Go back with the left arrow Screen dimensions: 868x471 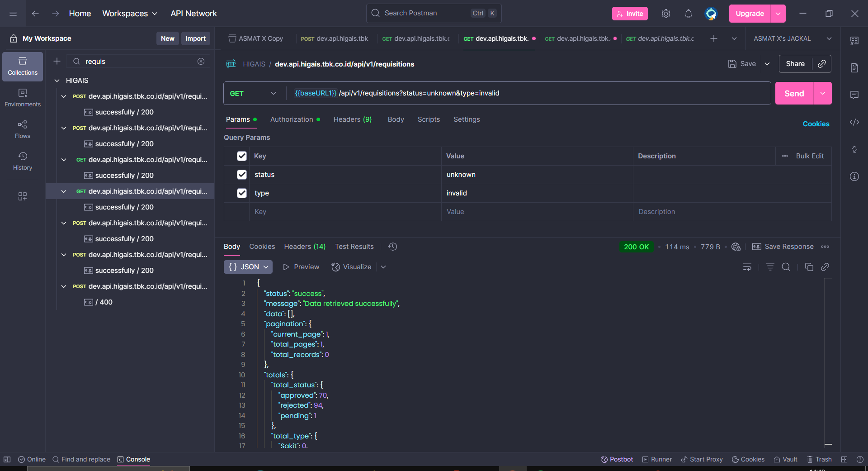pyautogui.click(x=35, y=14)
